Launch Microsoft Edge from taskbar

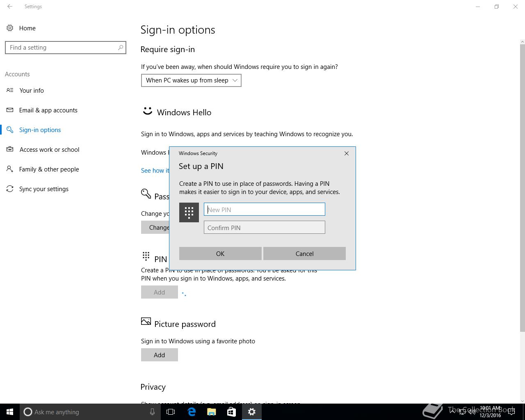click(192, 412)
